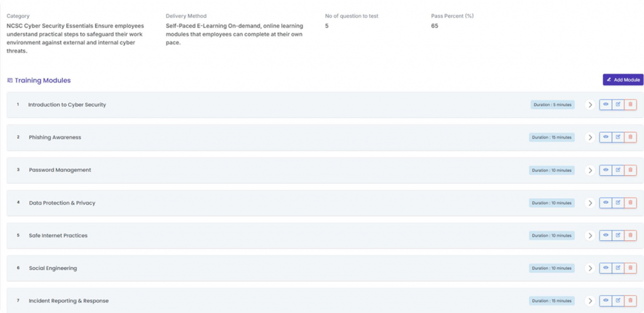Screen dimensions: 644x313
Task: Edit the Introduction to Cyber Security module
Action: 618,105
